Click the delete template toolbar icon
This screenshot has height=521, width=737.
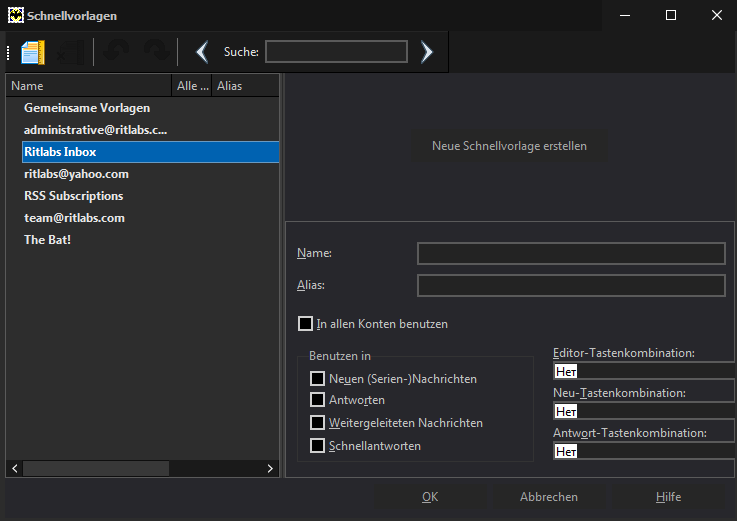point(71,52)
